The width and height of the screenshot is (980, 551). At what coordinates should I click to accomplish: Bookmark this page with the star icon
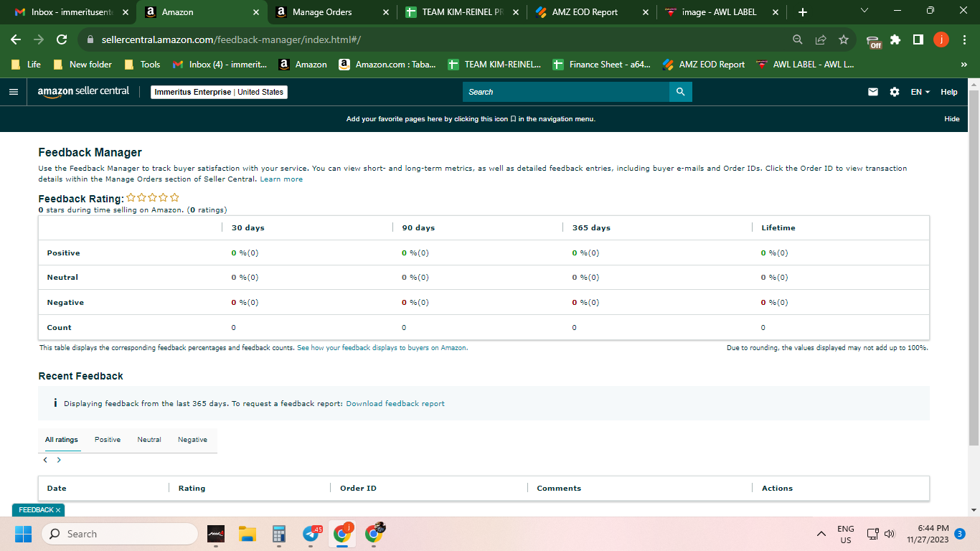[x=844, y=39]
